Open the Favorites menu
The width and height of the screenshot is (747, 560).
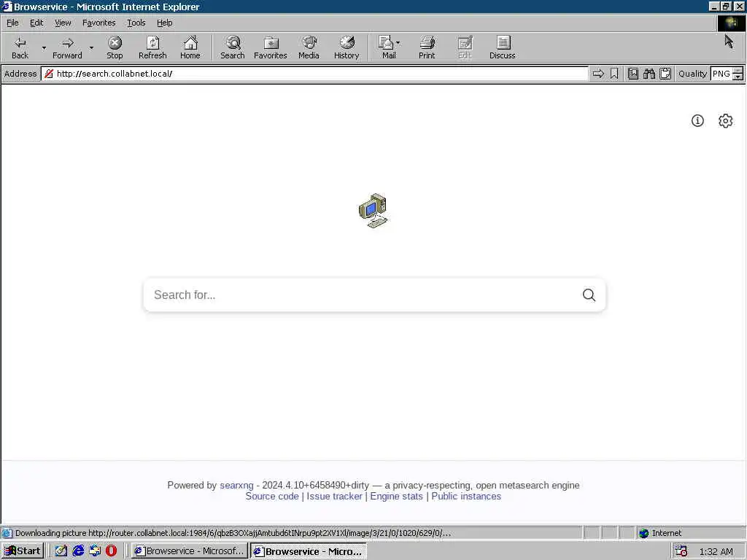click(x=98, y=23)
